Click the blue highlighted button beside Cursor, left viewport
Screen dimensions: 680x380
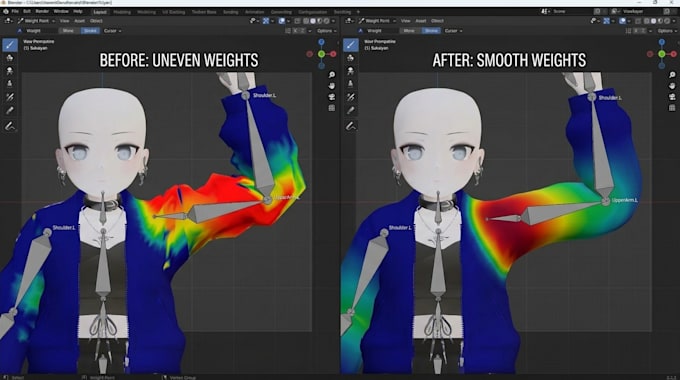click(90, 31)
